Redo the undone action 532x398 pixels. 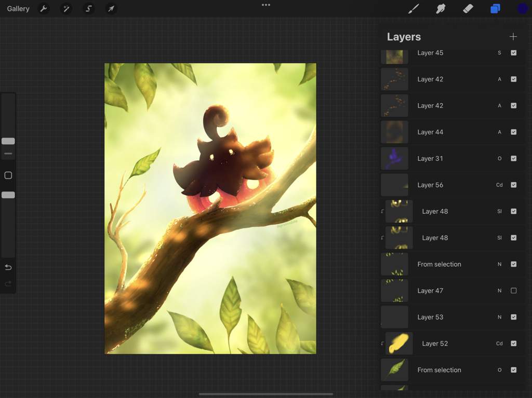8,283
